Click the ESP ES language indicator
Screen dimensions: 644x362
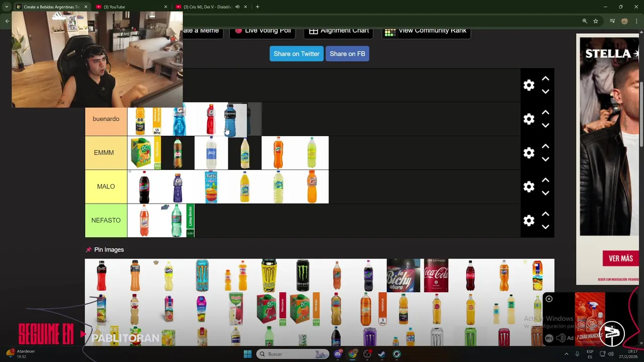pyautogui.click(x=590, y=354)
